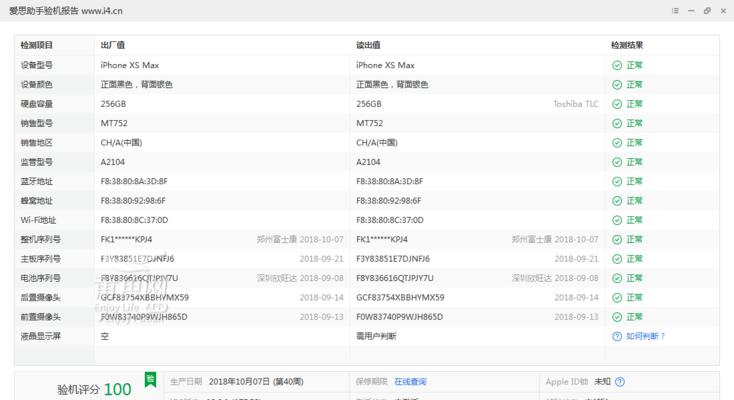734x400 pixels.
Task: Open the 在线查询 warranty link
Action: point(410,382)
